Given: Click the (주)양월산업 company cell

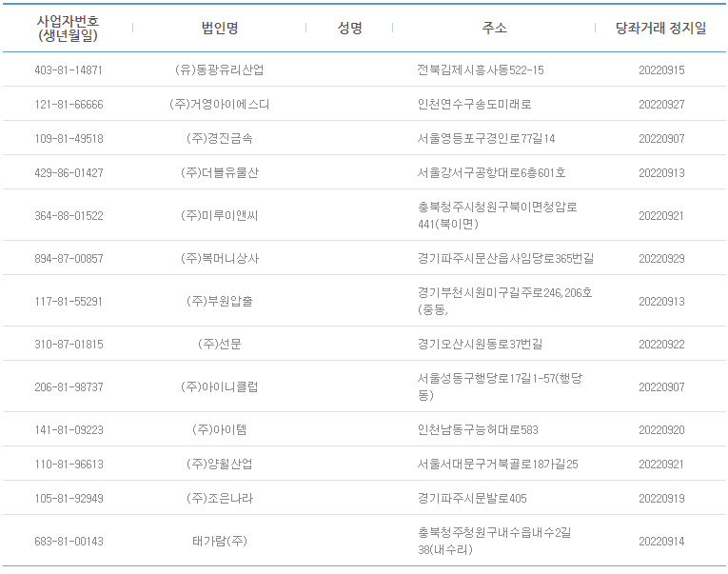Looking at the screenshot, I should pyautogui.click(x=220, y=464).
